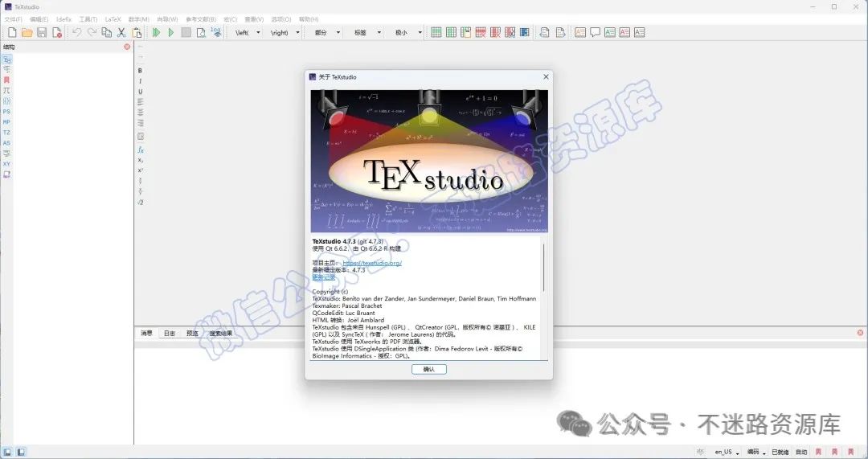Click 确认 button in About dialog
868x459 pixels.
pos(429,369)
